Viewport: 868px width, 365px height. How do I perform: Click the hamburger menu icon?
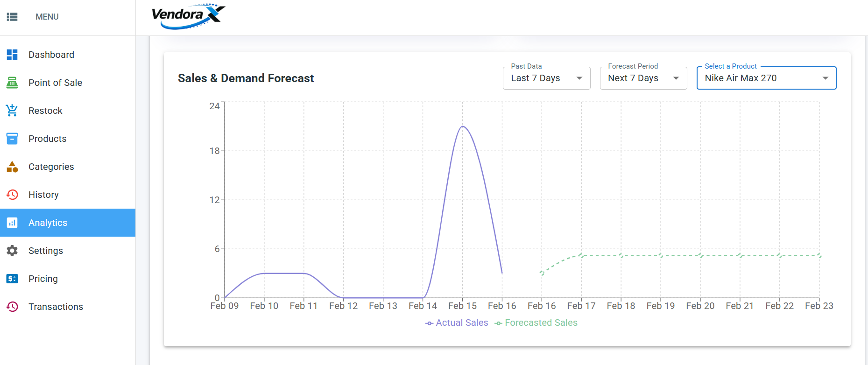[12, 17]
